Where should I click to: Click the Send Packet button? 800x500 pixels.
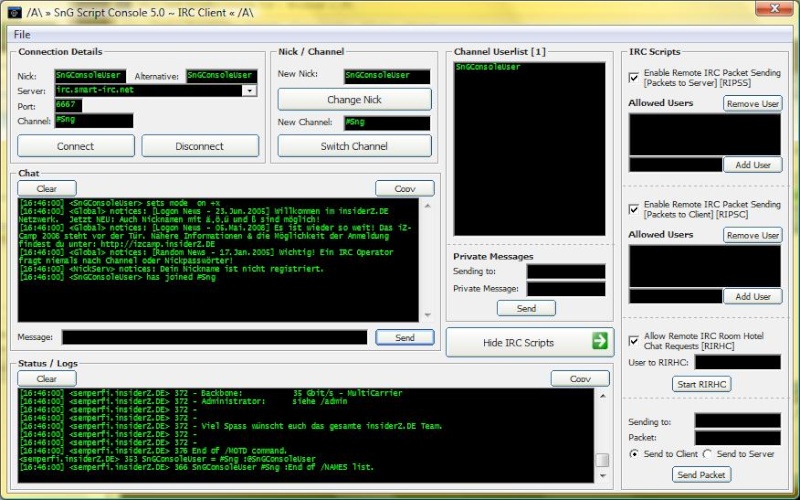[702, 474]
